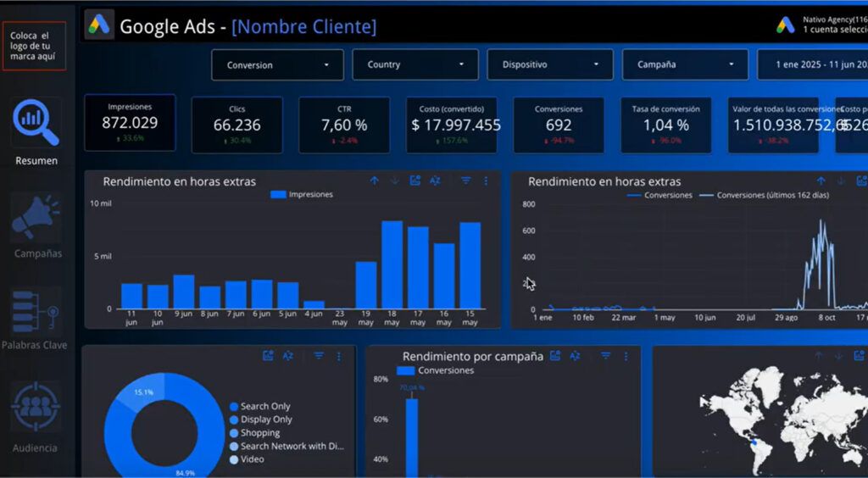Toggle the Display Only legend item
868x478 pixels.
[x=261, y=420]
